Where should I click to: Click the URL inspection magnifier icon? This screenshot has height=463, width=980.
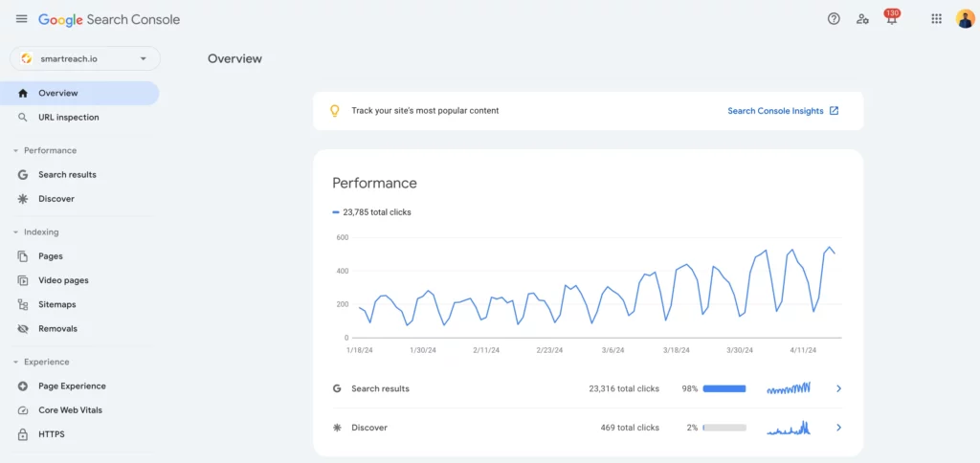point(23,118)
